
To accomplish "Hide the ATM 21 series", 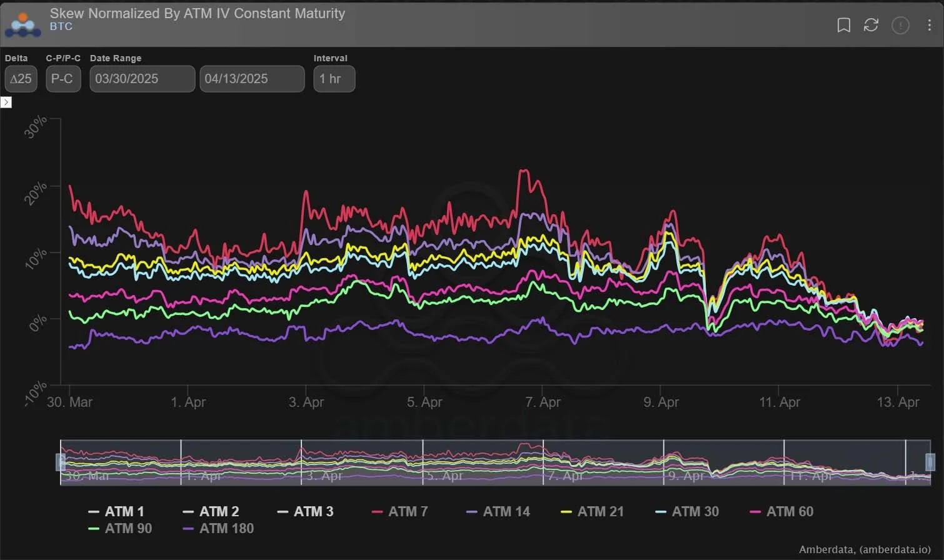I will [x=593, y=511].
